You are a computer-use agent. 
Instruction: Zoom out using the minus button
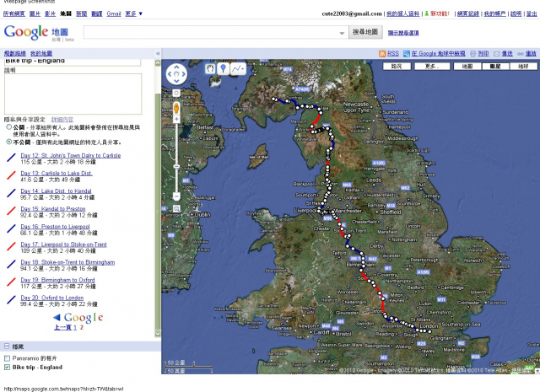176,196
